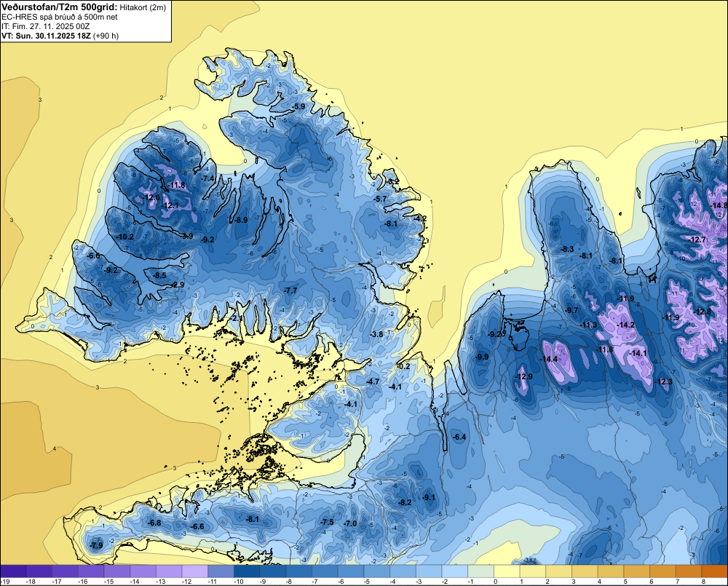Click the -10.2 temperature label
The image size is (728, 586).
pos(124,237)
